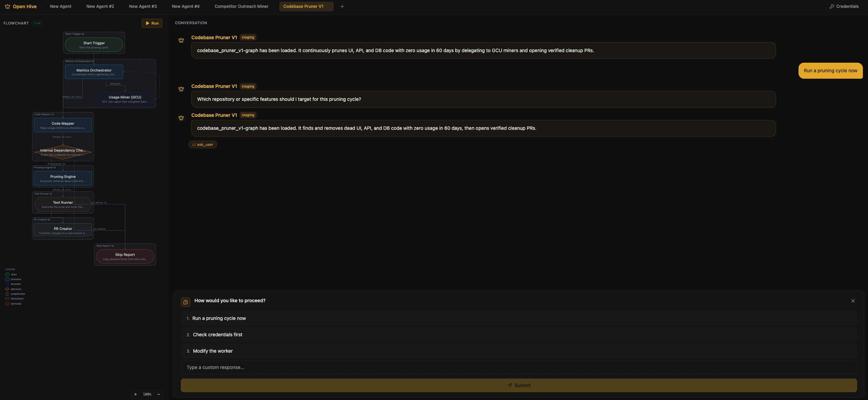The width and height of the screenshot is (868, 400).
Task: Click the play icon on the Run button
Action: pos(147,23)
